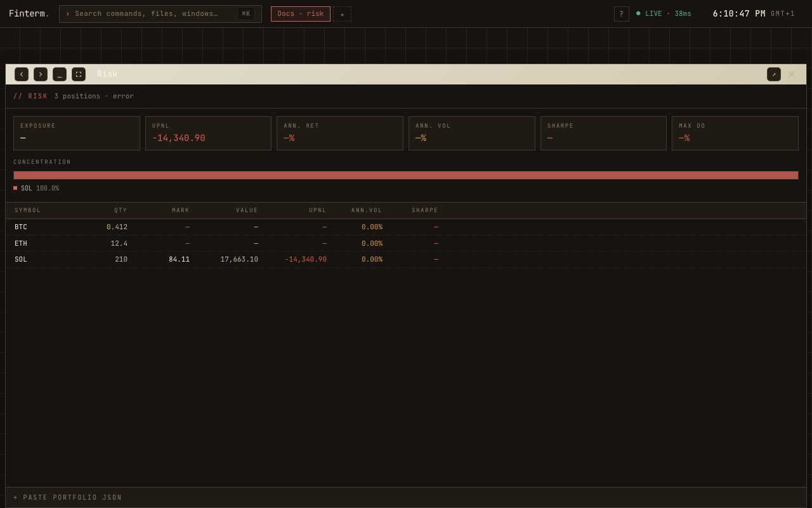Sort by MARK column header

(x=181, y=211)
